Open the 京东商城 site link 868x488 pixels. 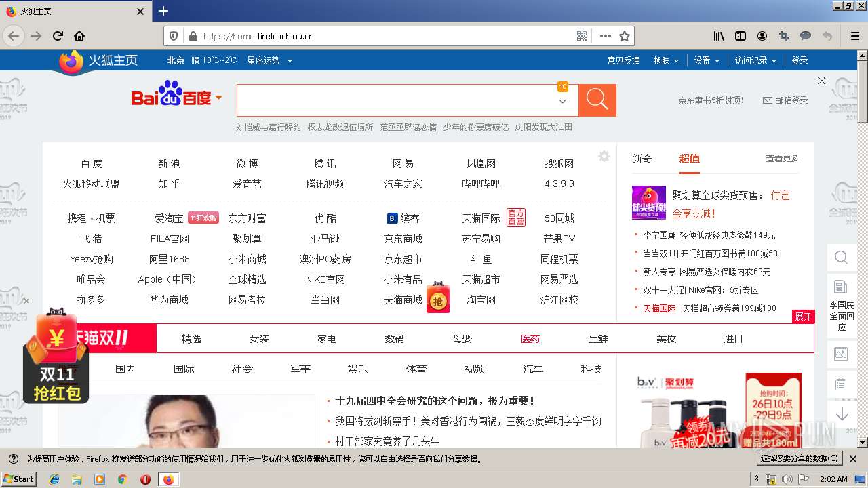[x=403, y=239]
